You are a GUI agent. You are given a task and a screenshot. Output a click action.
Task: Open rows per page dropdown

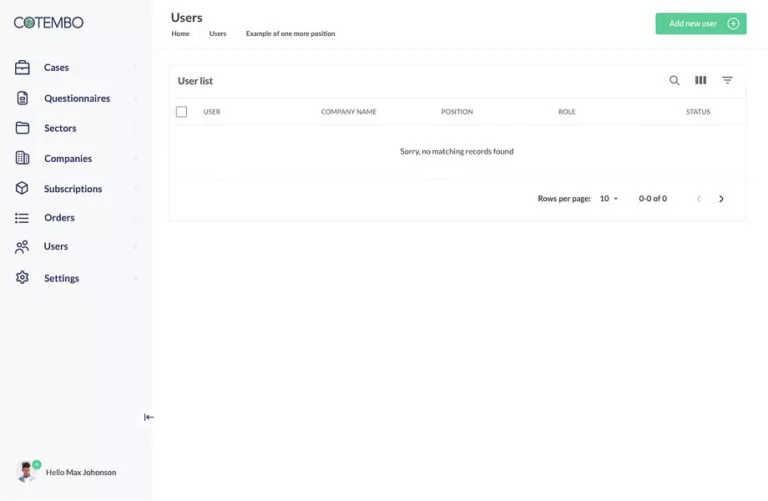pyautogui.click(x=609, y=198)
